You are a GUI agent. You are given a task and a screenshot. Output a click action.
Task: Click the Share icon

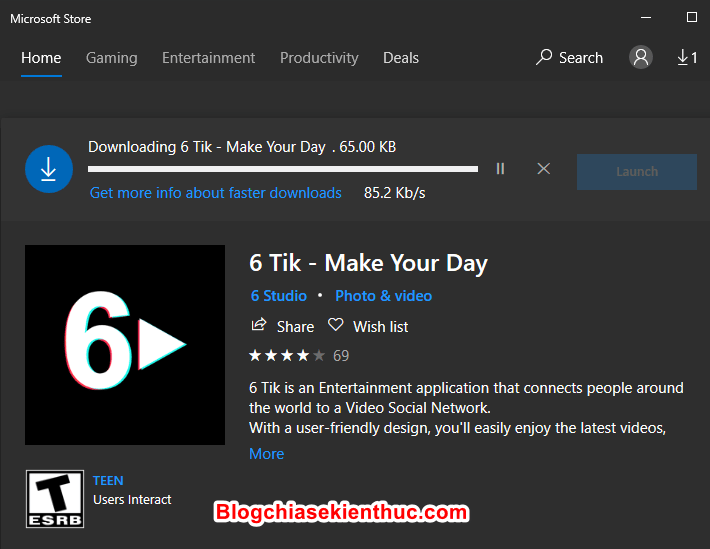[x=259, y=325]
